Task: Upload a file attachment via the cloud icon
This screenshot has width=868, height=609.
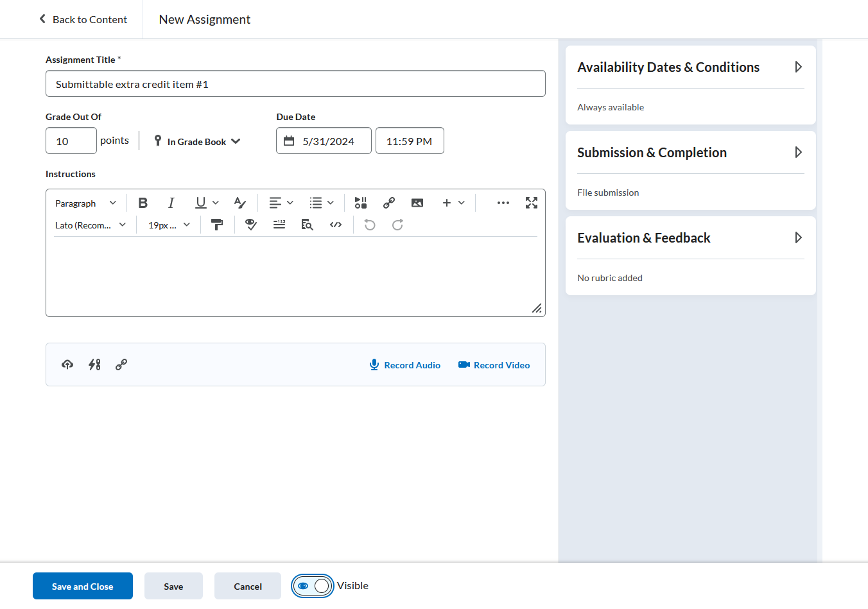Action: [x=67, y=365]
